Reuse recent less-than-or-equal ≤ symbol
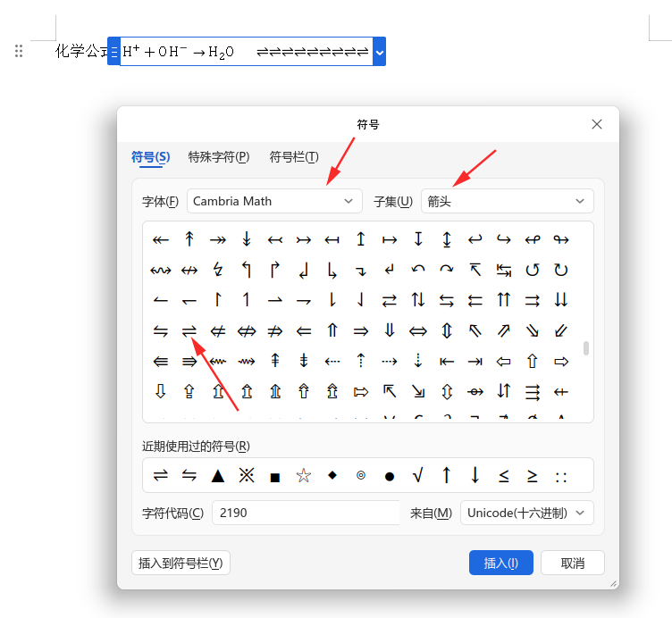This screenshot has width=672, height=618. 504,475
